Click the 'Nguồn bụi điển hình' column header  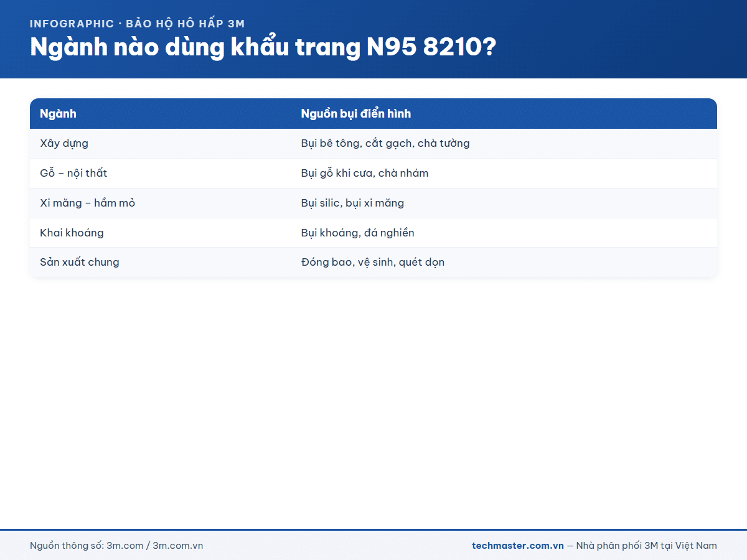[504, 114]
